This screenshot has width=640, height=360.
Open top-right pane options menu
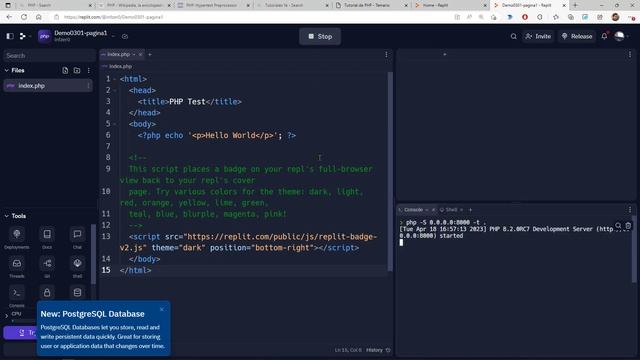tap(630, 54)
